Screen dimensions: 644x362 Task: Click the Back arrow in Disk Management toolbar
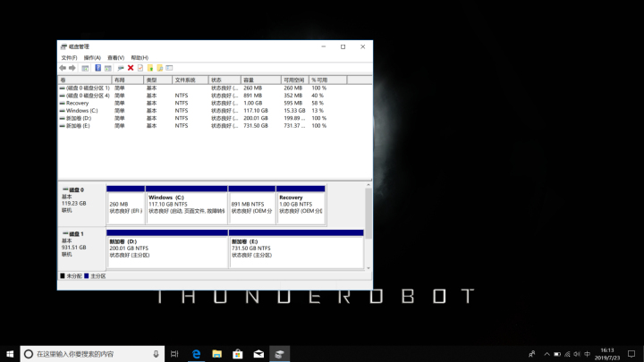click(63, 68)
